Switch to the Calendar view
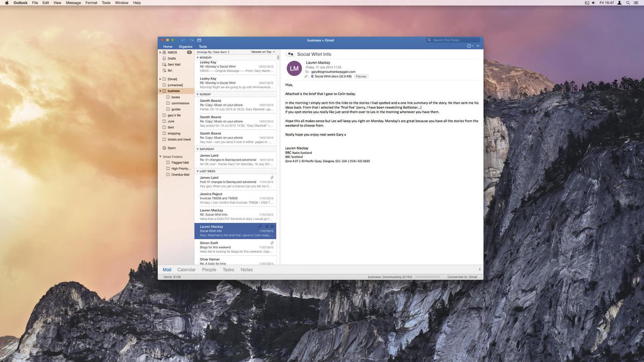The image size is (644, 362). click(186, 270)
